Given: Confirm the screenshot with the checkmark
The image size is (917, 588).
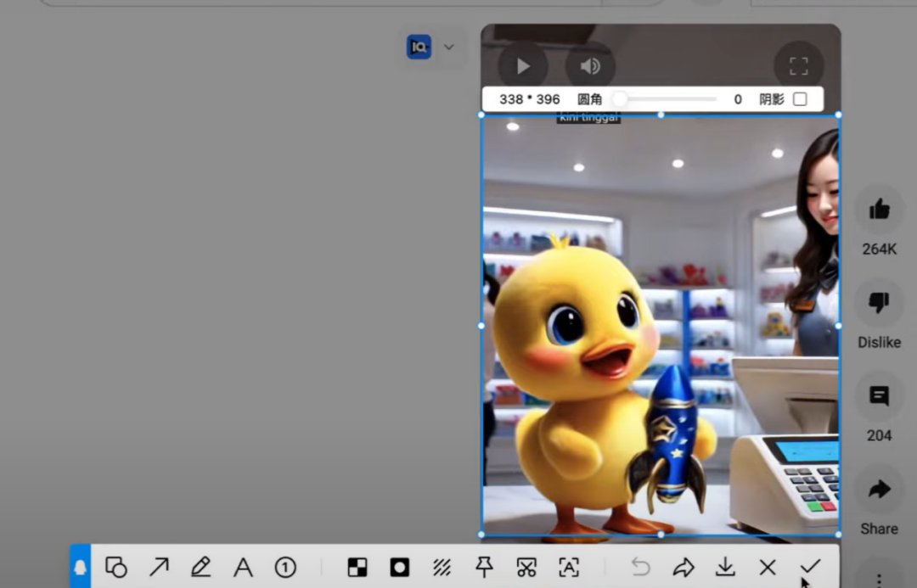Looking at the screenshot, I should point(810,567).
